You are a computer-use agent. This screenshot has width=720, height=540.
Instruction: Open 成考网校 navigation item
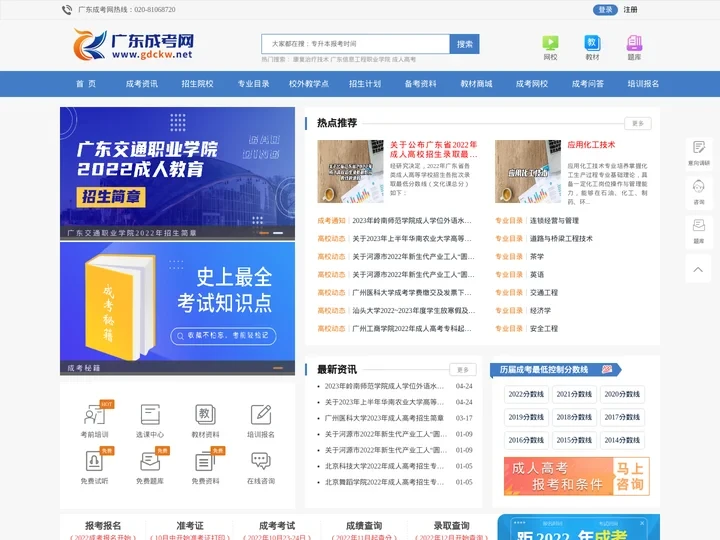(x=532, y=84)
